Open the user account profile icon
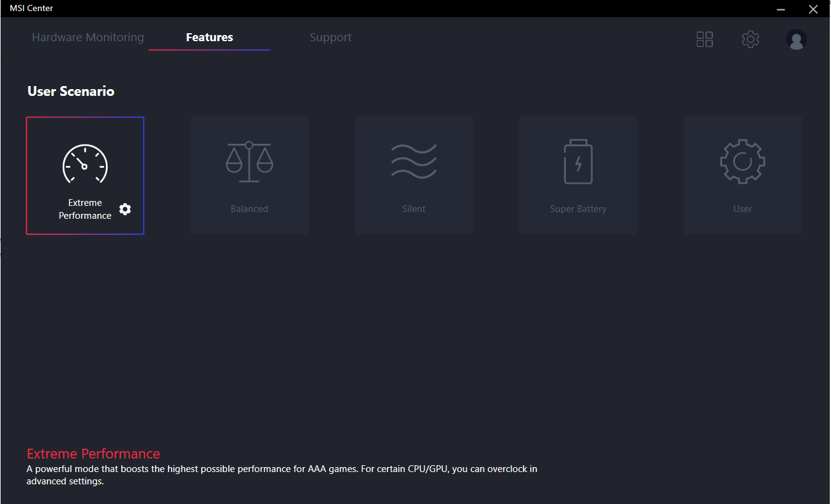831x504 pixels. (797, 39)
